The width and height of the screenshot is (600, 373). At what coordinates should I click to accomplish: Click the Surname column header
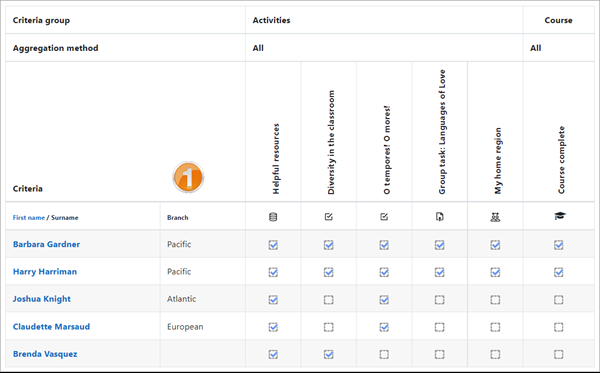pos(65,217)
